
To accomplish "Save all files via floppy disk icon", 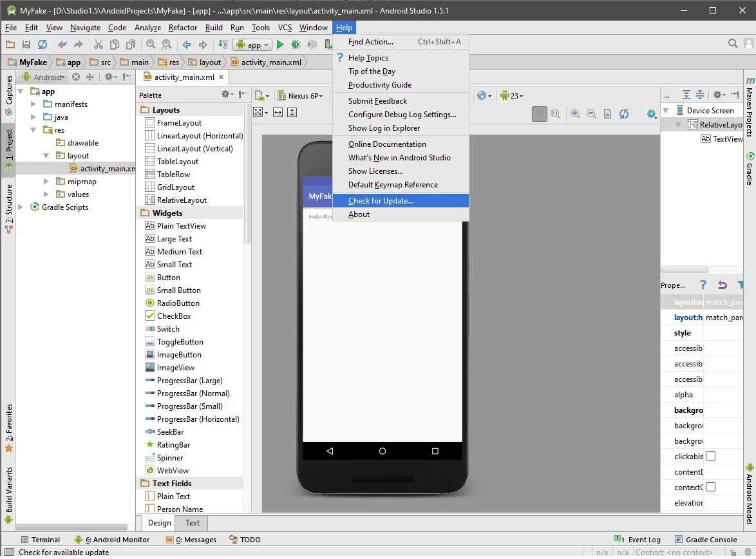I will tap(26, 45).
